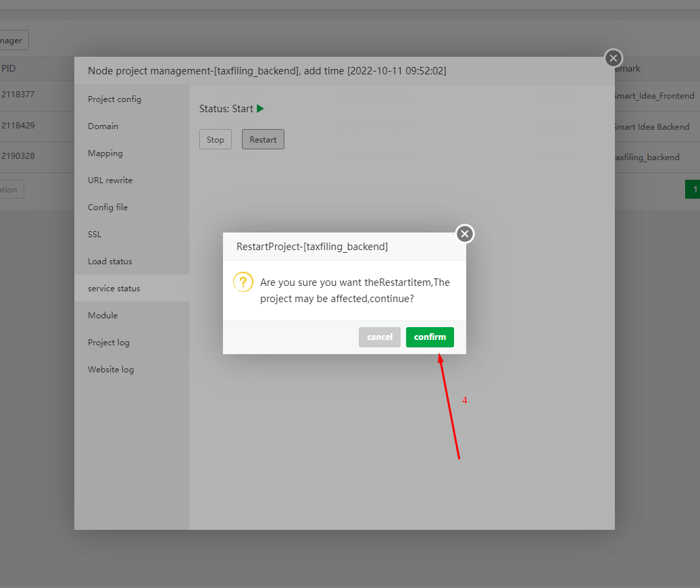Go to the Config file tab
700x588 pixels.
click(132, 207)
